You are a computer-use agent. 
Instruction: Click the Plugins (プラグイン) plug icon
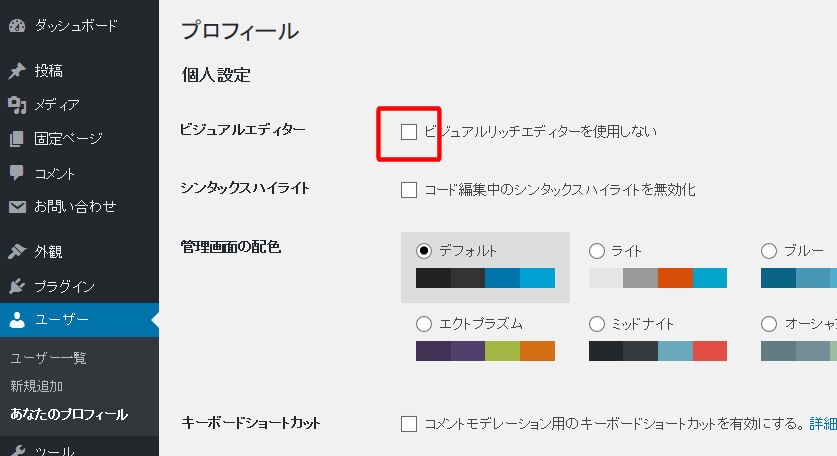click(16, 287)
